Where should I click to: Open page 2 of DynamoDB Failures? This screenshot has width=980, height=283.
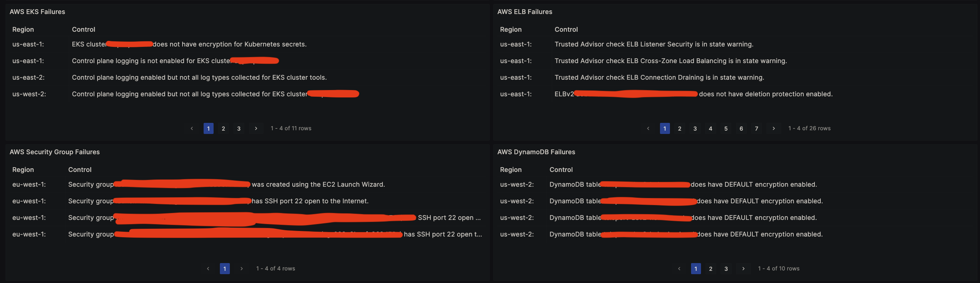(x=711, y=269)
